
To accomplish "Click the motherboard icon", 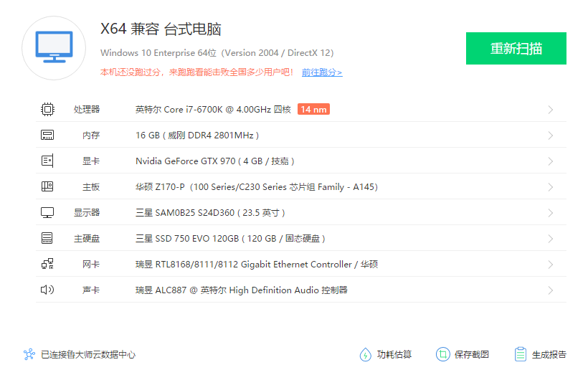I will coord(47,187).
